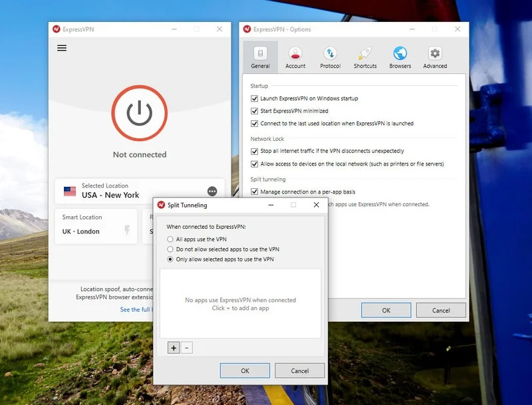Close the Split Tunneling dialog
Image resolution: width=532 pixels, height=405 pixels.
coord(317,205)
